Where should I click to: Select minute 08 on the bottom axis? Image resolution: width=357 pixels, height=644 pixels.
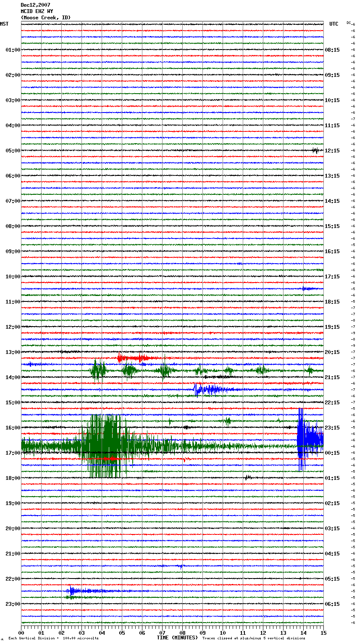tap(183, 633)
